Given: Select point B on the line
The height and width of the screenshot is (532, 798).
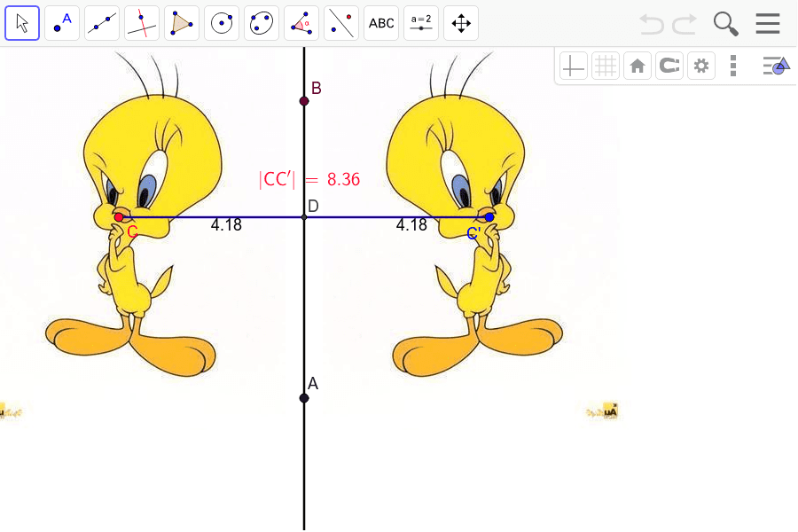Looking at the screenshot, I should click(x=304, y=101).
